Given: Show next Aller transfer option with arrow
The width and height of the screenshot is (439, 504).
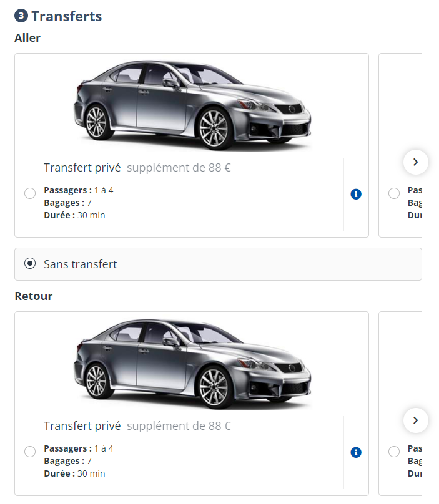Looking at the screenshot, I should click(416, 162).
